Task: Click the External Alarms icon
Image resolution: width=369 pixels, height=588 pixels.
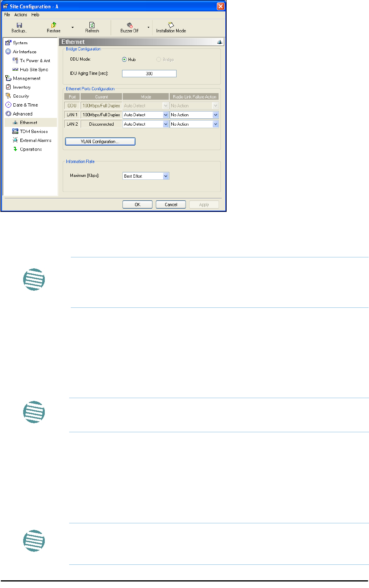Action: [15, 140]
